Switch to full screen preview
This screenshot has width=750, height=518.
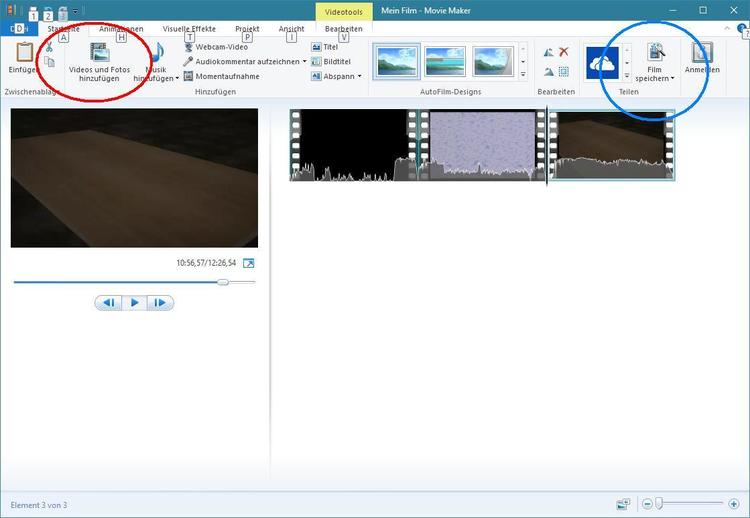coord(249,263)
